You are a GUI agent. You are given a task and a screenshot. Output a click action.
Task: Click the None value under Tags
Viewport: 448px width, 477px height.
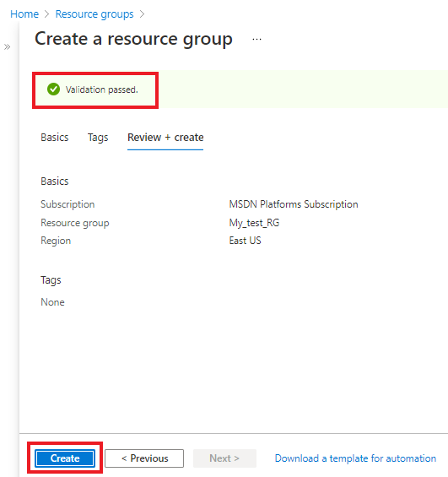point(52,302)
